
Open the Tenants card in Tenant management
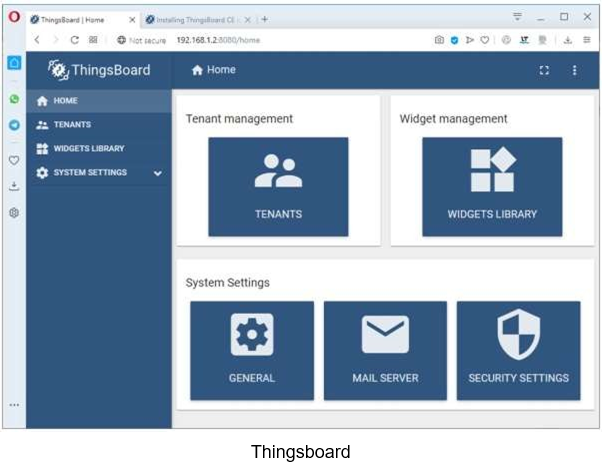click(278, 187)
